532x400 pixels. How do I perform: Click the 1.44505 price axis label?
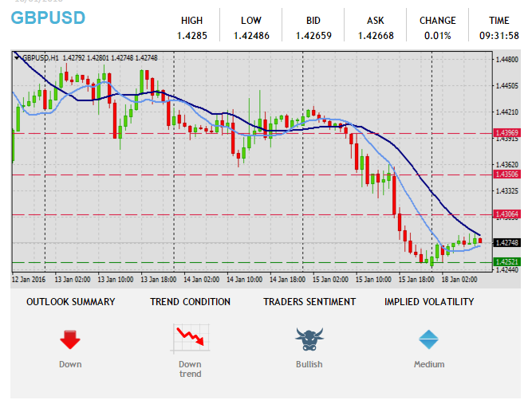(507, 86)
